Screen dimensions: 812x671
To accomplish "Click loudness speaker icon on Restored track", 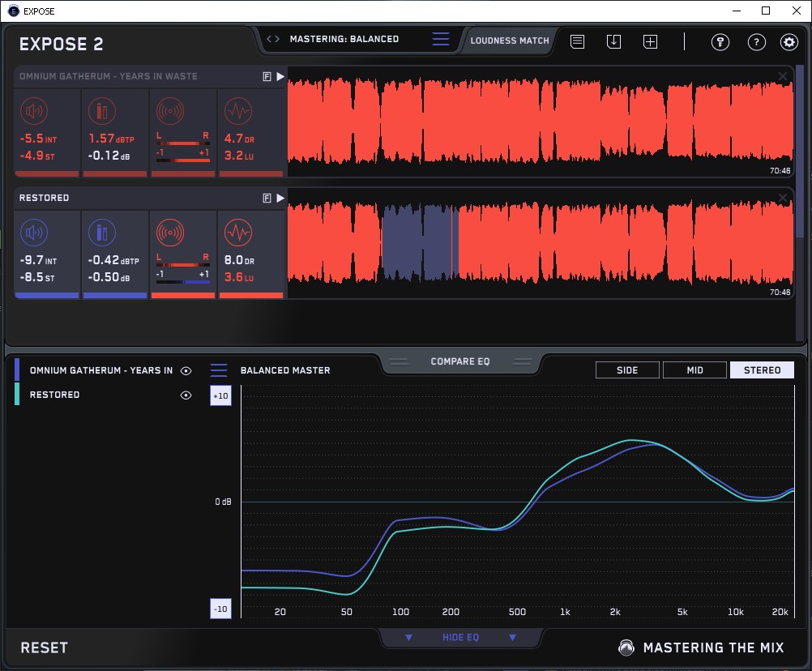I will (34, 233).
